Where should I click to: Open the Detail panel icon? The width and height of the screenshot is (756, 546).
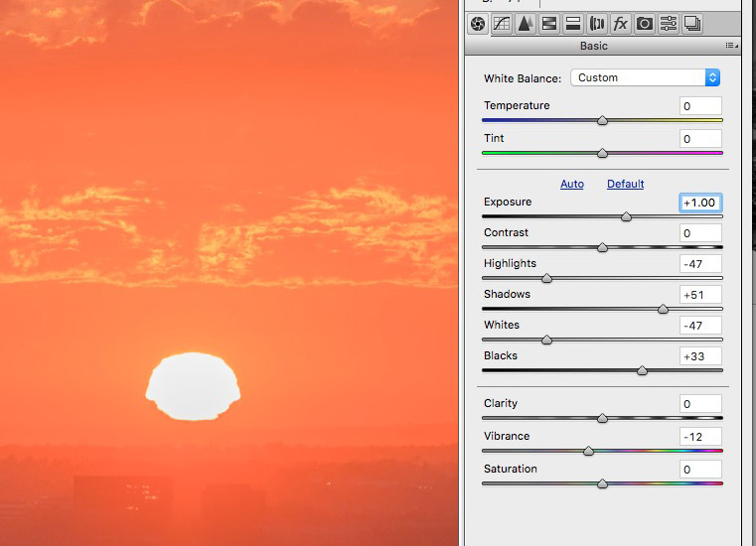(x=526, y=24)
